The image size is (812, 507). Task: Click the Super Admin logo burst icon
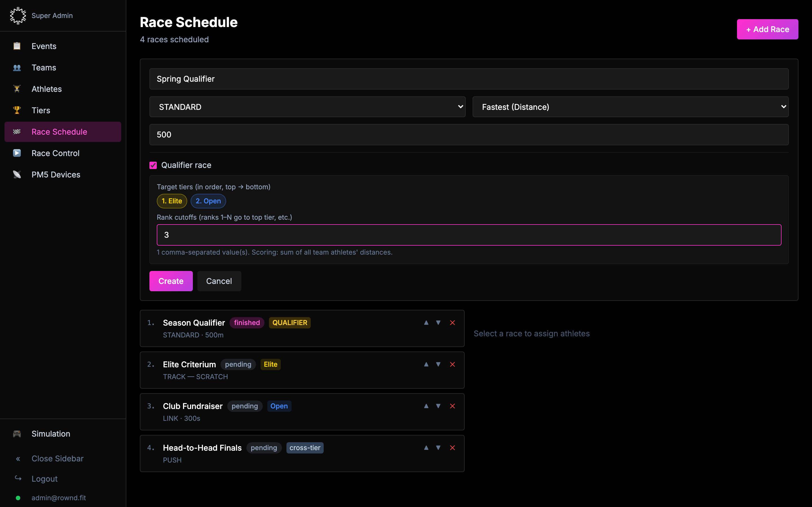click(18, 15)
